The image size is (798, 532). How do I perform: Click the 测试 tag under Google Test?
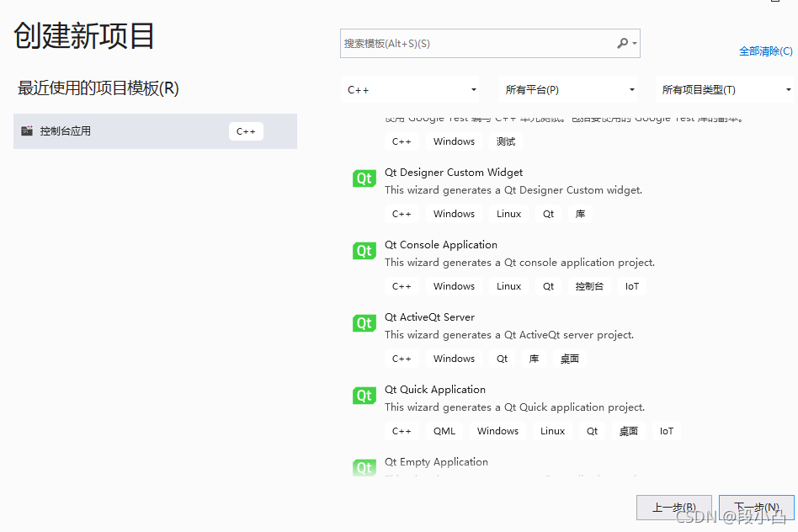point(506,141)
